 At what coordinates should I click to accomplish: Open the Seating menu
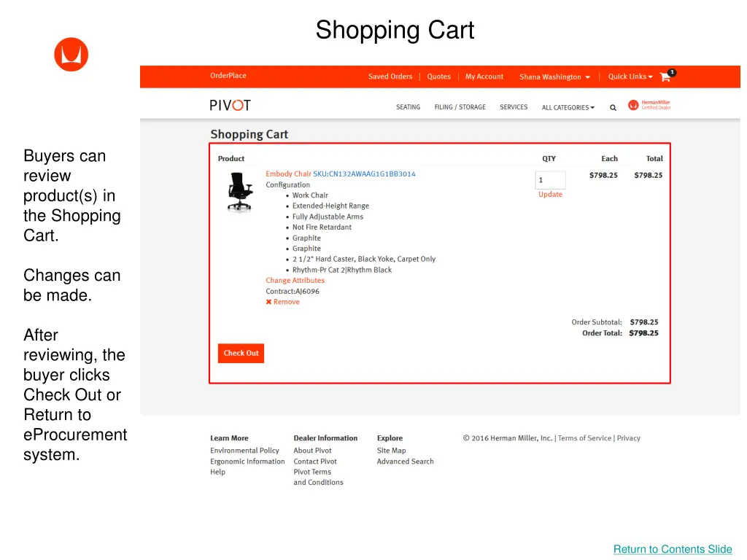(409, 107)
